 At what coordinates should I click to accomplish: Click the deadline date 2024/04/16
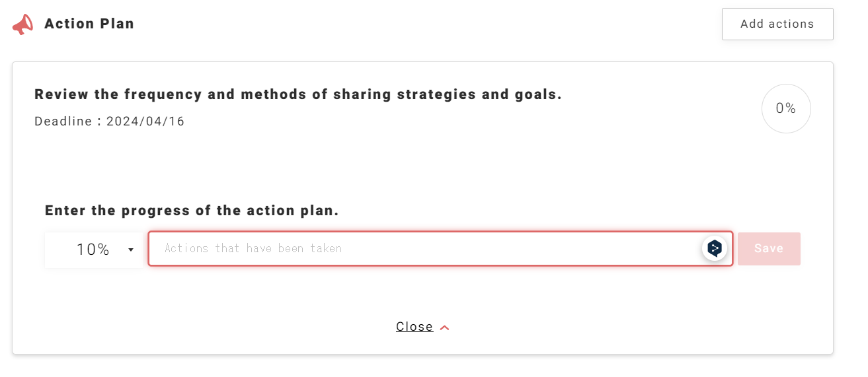(x=145, y=121)
